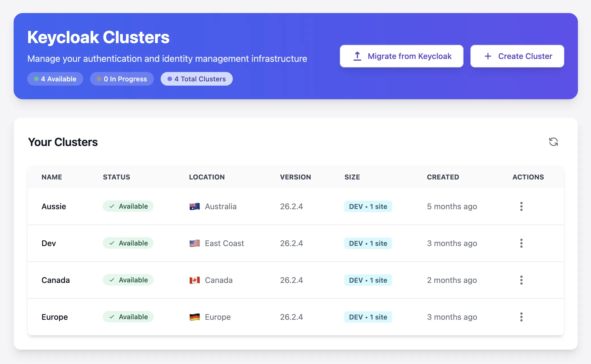Click Europe's Available status badge
Screen dimensions: 591x364
point(128,317)
